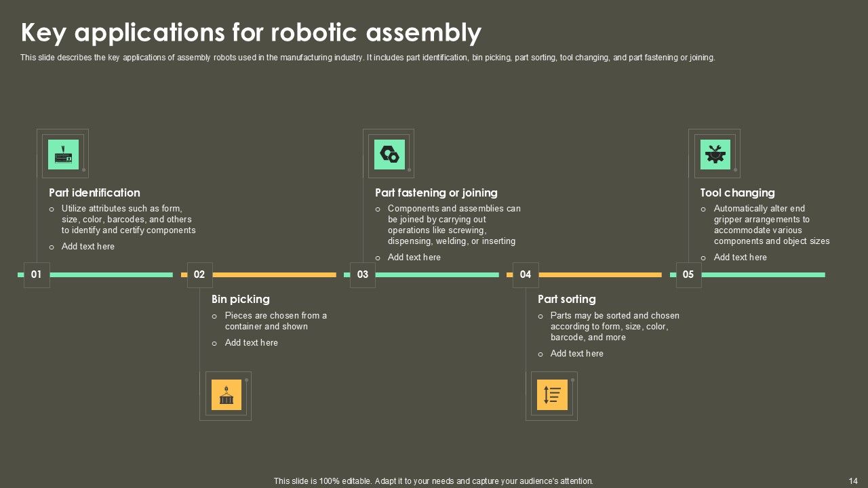This screenshot has height=488, width=868.
Task: Click the Tool changing gear icon
Action: [715, 155]
